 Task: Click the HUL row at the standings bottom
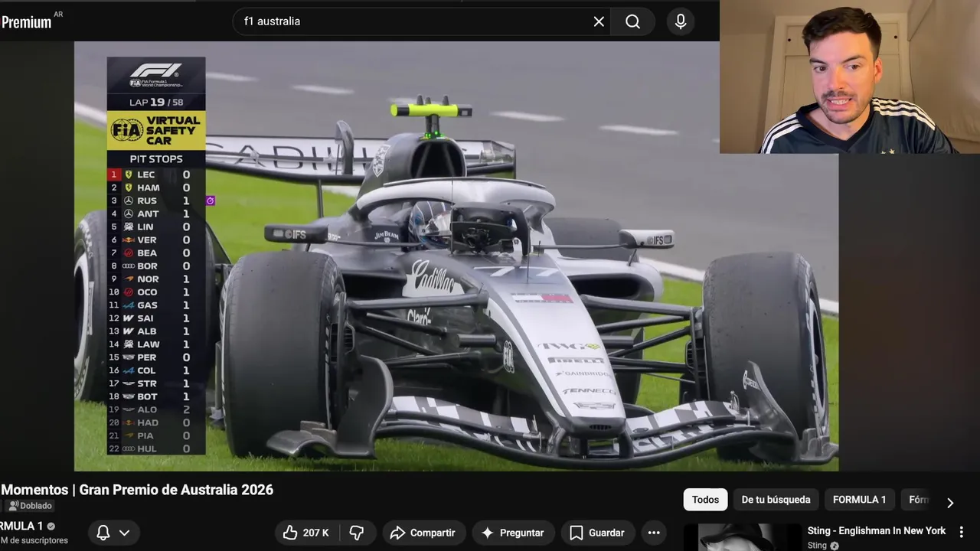tap(156, 448)
